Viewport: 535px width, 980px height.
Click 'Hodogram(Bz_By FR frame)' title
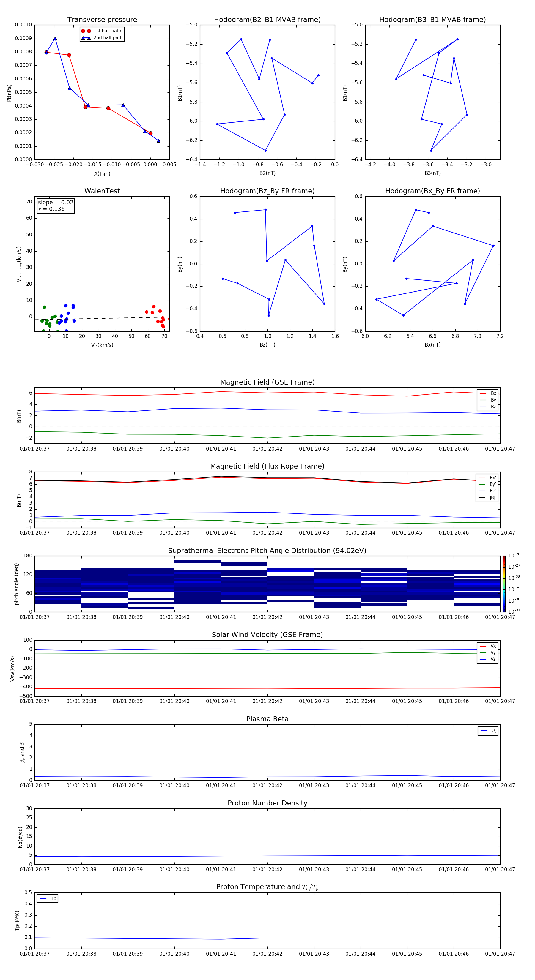tap(267, 191)
